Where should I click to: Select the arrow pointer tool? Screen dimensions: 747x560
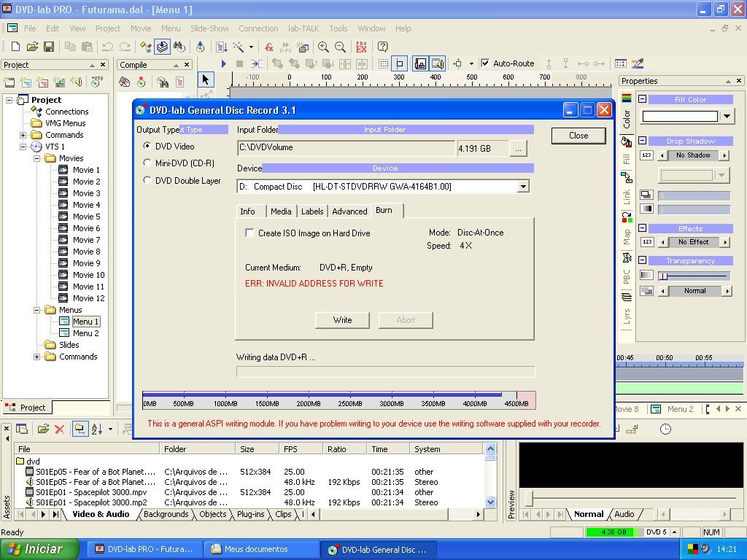click(x=206, y=79)
